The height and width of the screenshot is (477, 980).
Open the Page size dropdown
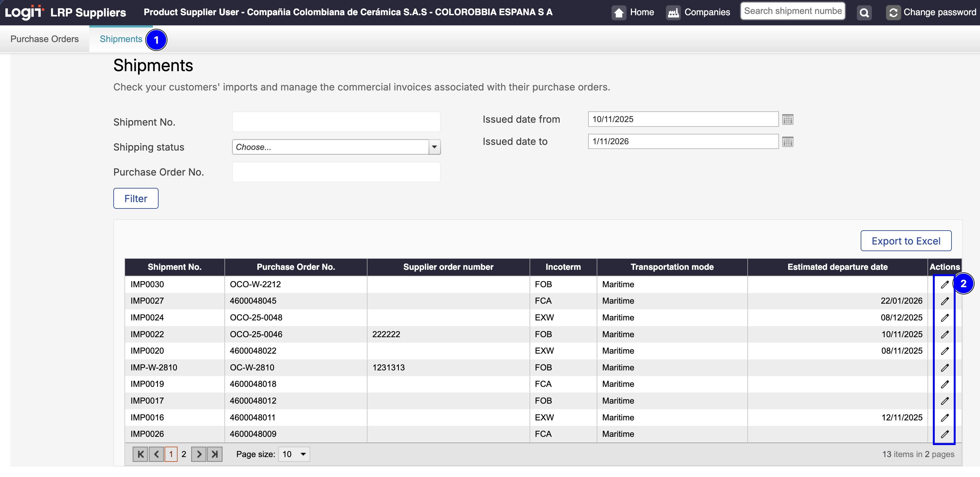[x=294, y=454]
